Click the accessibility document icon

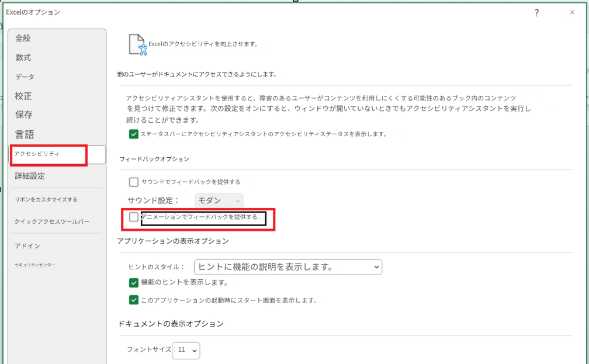tap(138, 45)
